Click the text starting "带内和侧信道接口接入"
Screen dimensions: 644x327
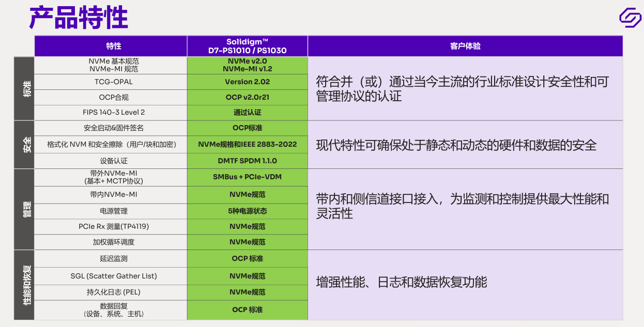pyautogui.click(x=463, y=206)
